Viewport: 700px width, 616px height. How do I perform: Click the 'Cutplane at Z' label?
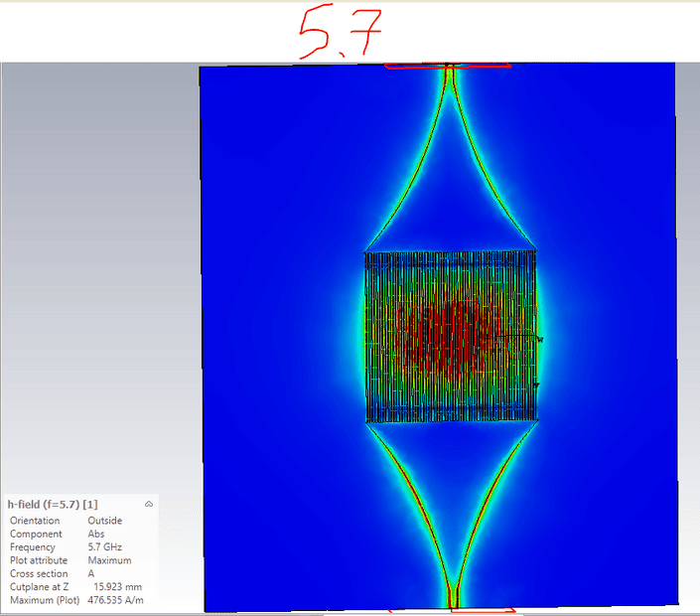point(40,587)
